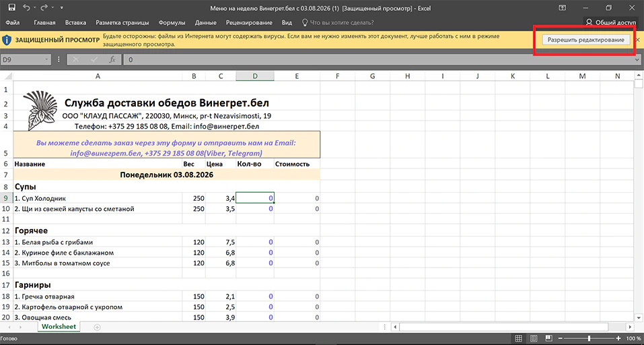Click the 'Понедельник 03.08.2026' cell
The width and height of the screenshot is (644, 345).
pyautogui.click(x=166, y=175)
